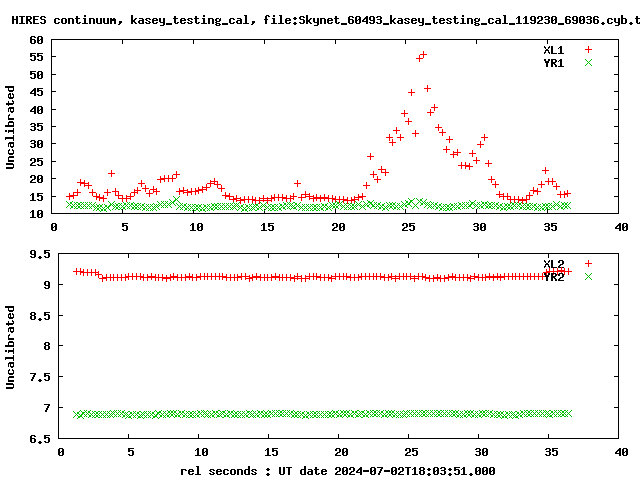Click the YR1 legend label
640x480 pixels.
553,63
